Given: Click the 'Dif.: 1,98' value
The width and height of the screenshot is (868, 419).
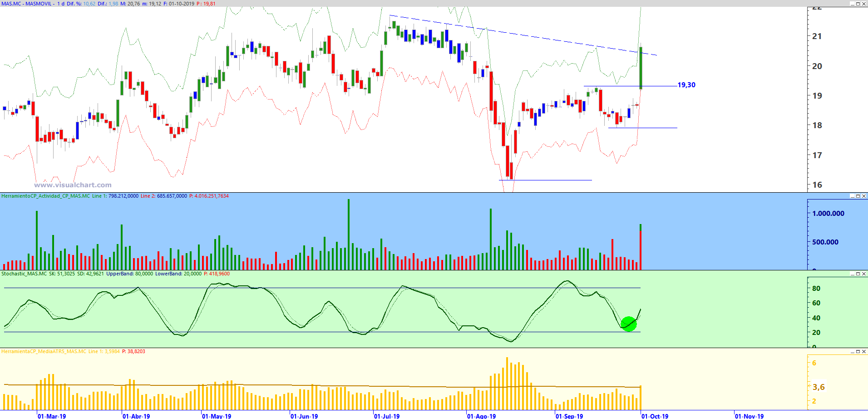Looking at the screenshot, I should point(108,4).
